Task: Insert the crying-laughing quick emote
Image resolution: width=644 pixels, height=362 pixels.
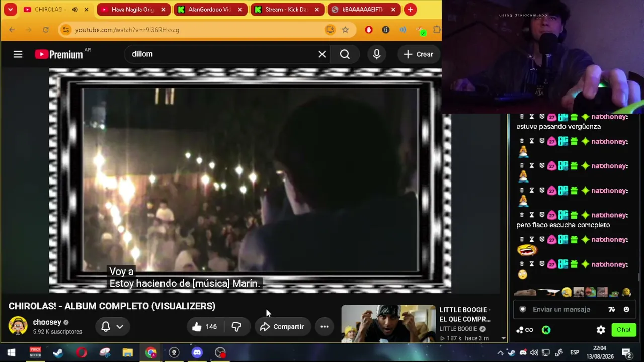Action: (567, 292)
